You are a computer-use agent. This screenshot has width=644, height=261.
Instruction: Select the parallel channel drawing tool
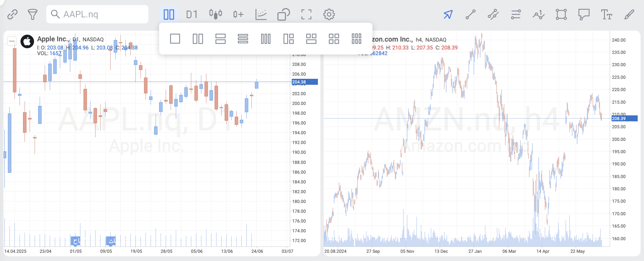tap(493, 14)
